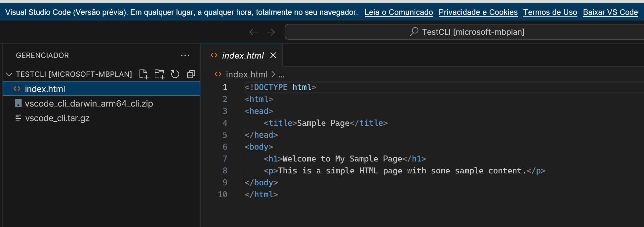The image size is (644, 227).
Task: Go back using the left arrow
Action: 254,32
